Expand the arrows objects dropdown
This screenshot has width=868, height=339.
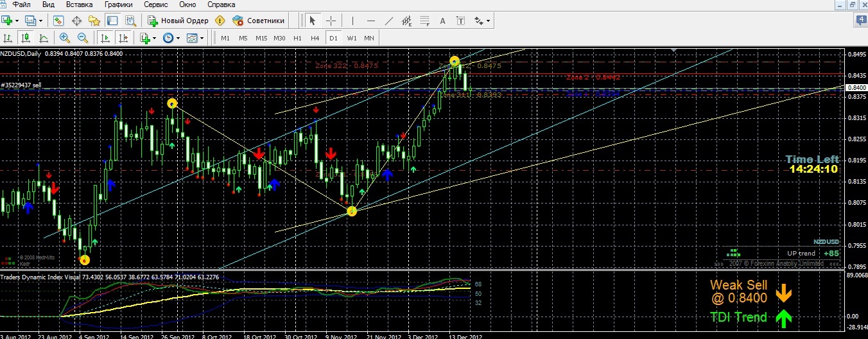tap(489, 21)
